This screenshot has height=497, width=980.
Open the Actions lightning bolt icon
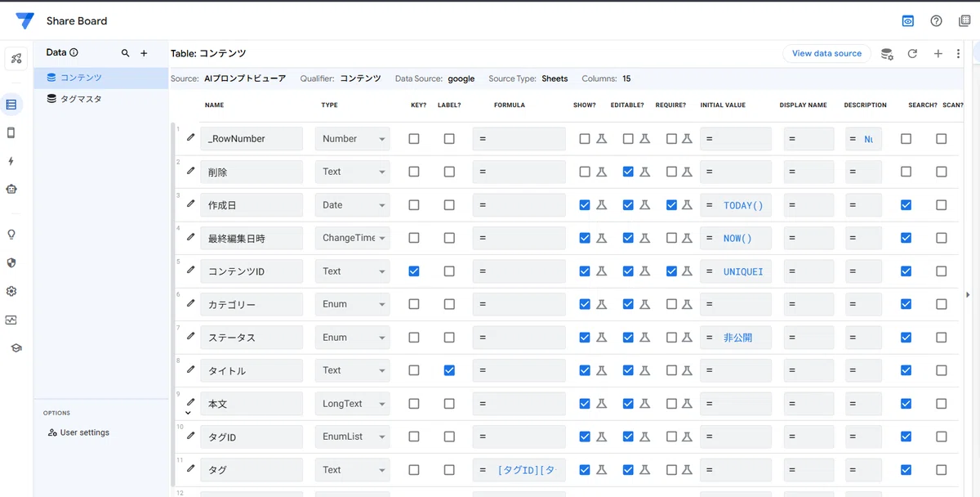(x=11, y=161)
